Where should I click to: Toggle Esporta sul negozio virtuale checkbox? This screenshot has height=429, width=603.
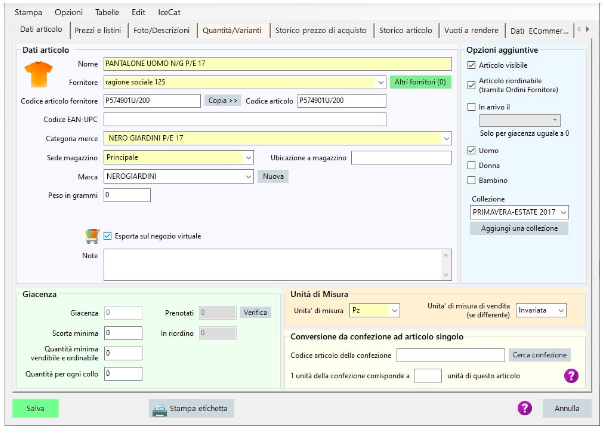tap(107, 236)
